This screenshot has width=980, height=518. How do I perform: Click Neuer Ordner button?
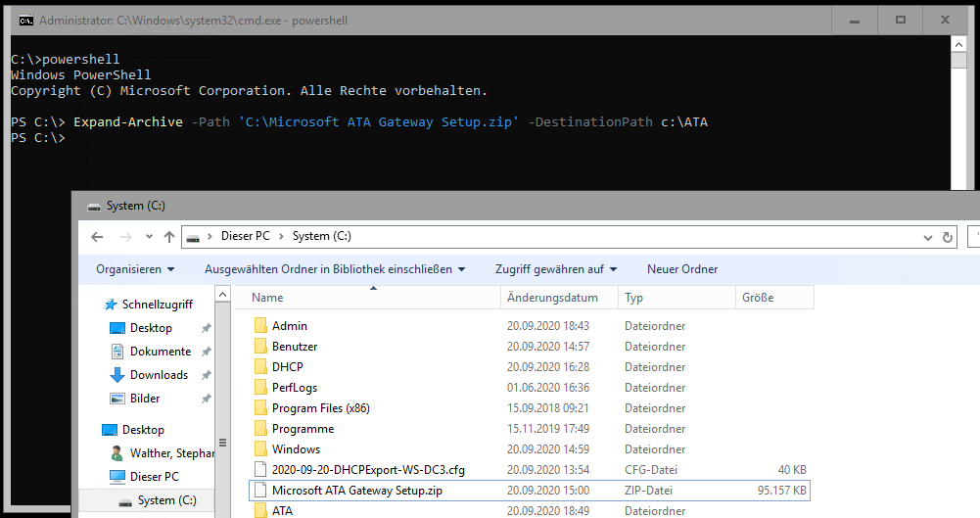point(682,269)
